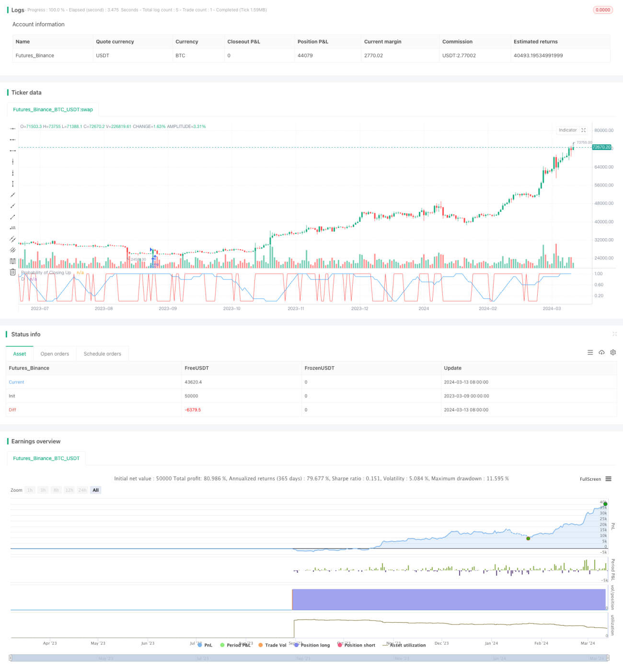The image size is (623, 672).
Task: Expand chart using Indicator fullscreen icon
Action: (x=583, y=130)
